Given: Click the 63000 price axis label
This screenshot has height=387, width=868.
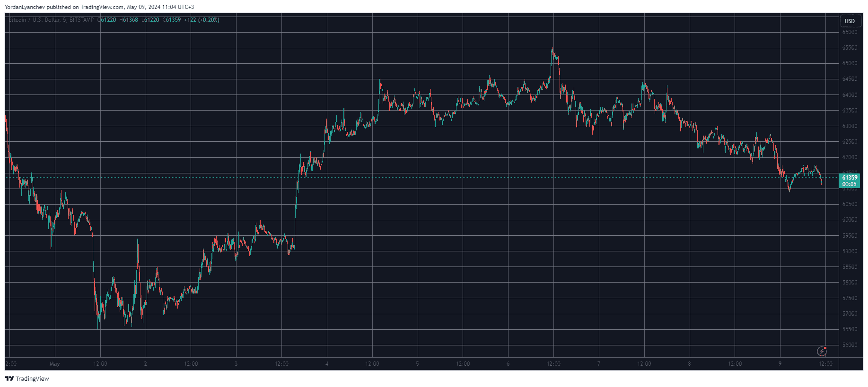Looking at the screenshot, I should [x=850, y=126].
